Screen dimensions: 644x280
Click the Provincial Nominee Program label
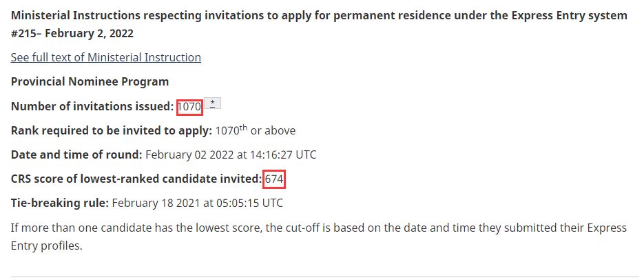90,82
